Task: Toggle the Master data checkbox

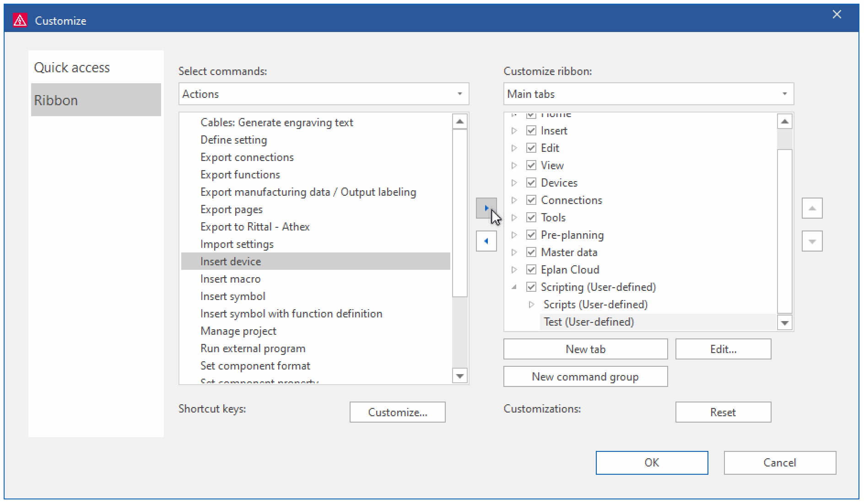Action: pos(531,252)
